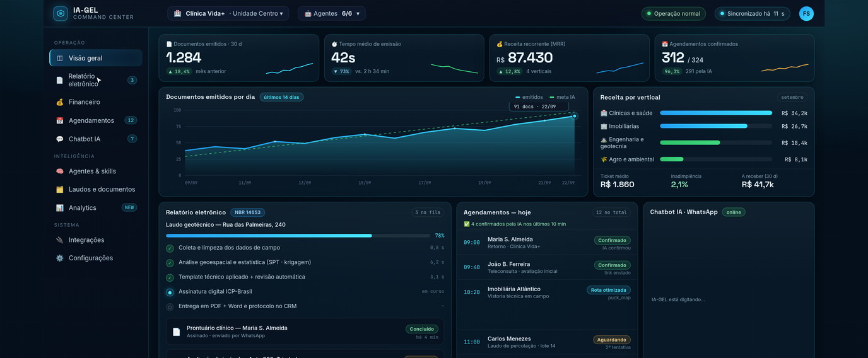Open Relatório eletrônico in the sidebar
This screenshot has height=358, width=868.
pyautogui.click(x=96, y=80)
